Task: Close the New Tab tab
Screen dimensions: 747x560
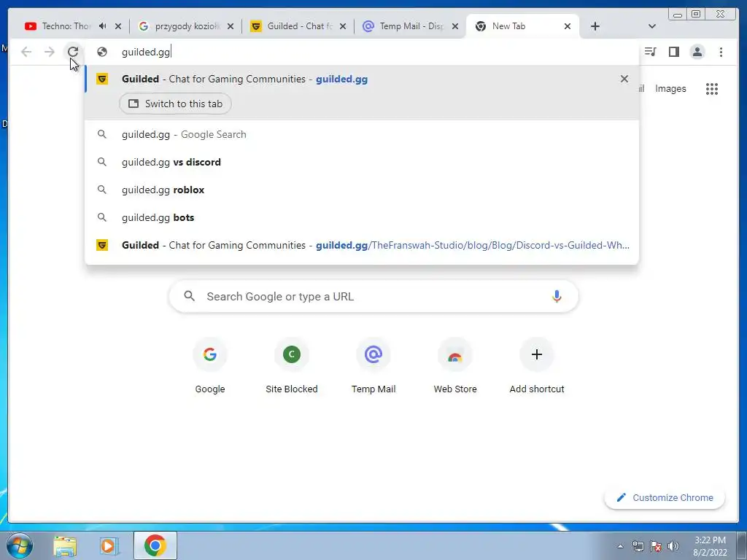Action: (x=568, y=26)
